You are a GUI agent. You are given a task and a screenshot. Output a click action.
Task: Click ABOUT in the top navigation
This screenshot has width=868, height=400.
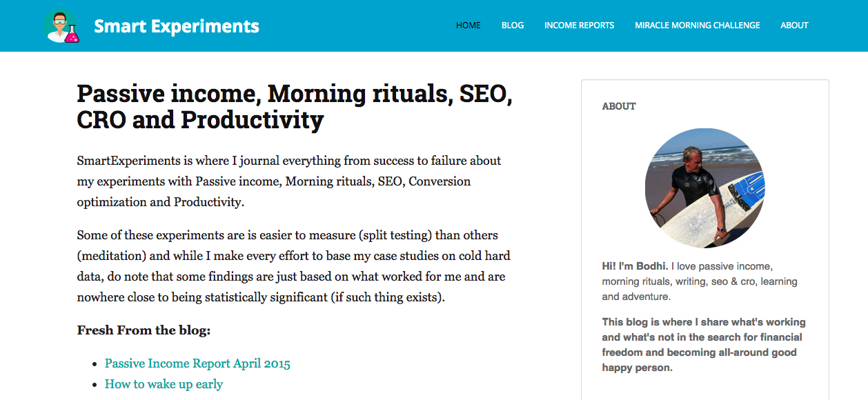click(x=794, y=26)
